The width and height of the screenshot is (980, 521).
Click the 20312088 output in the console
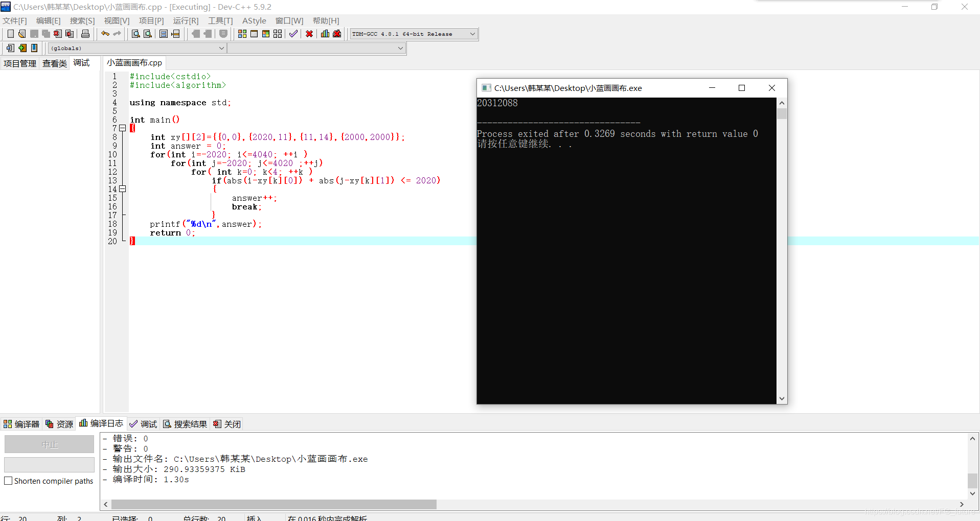(x=497, y=103)
